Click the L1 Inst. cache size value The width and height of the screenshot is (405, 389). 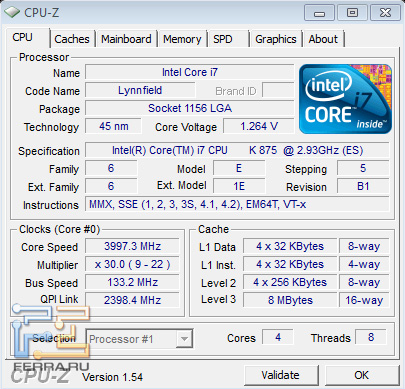pos(290,264)
